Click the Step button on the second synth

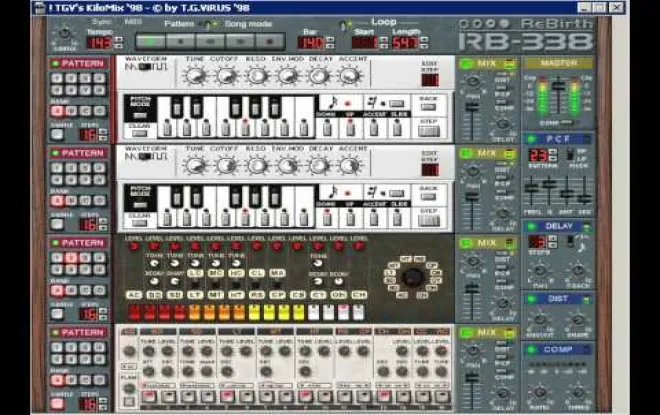click(428, 221)
